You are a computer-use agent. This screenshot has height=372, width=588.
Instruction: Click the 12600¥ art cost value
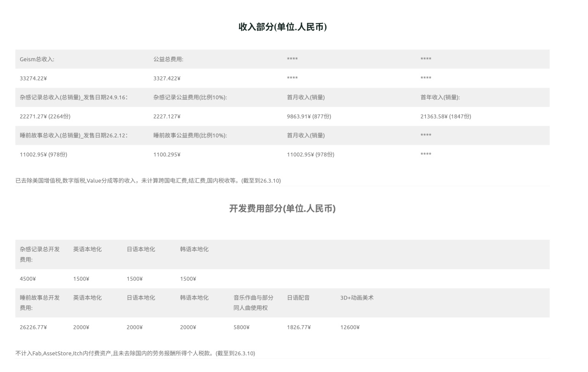(350, 327)
